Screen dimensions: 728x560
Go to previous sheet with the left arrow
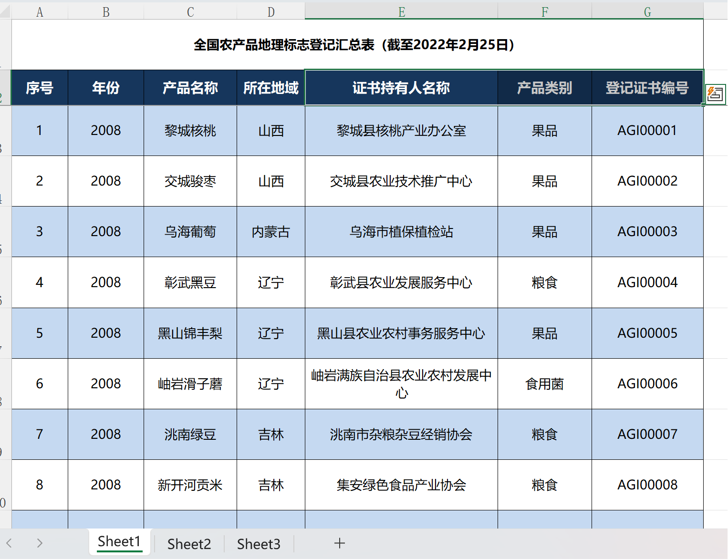click(9, 543)
